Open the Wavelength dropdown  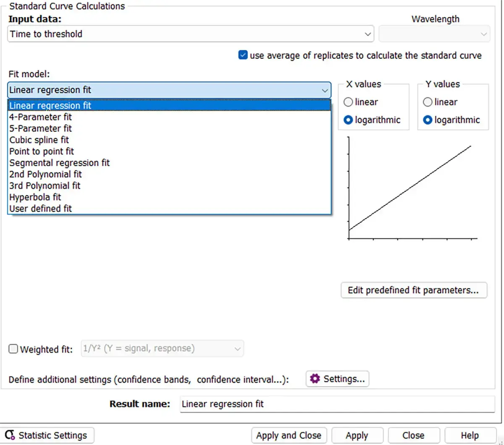(x=434, y=34)
